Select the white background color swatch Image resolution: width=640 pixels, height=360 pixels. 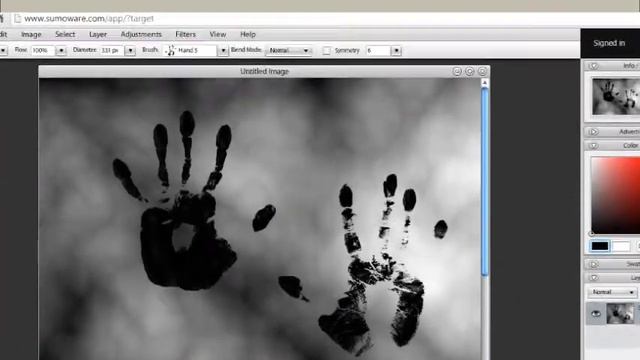tap(621, 246)
